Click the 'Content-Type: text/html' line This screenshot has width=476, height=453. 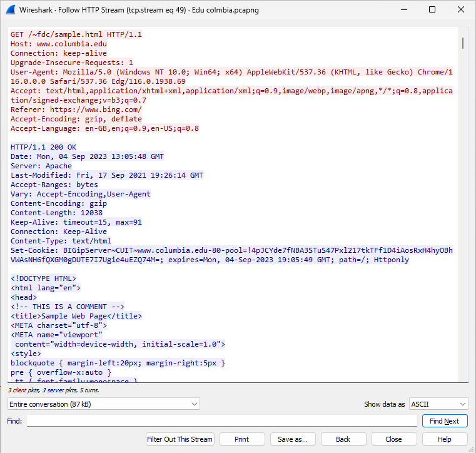coord(61,242)
